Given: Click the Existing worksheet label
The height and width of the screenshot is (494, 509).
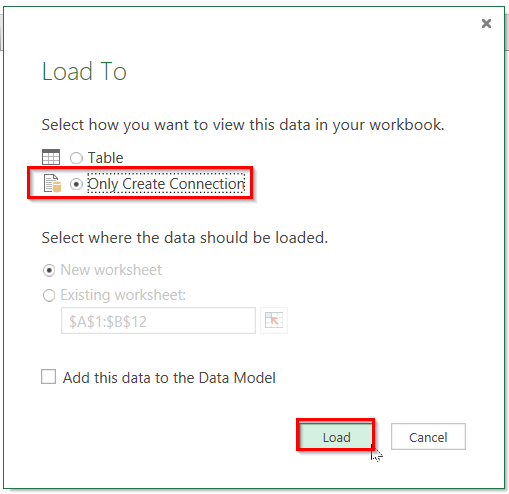Looking at the screenshot, I should pyautogui.click(x=123, y=295).
